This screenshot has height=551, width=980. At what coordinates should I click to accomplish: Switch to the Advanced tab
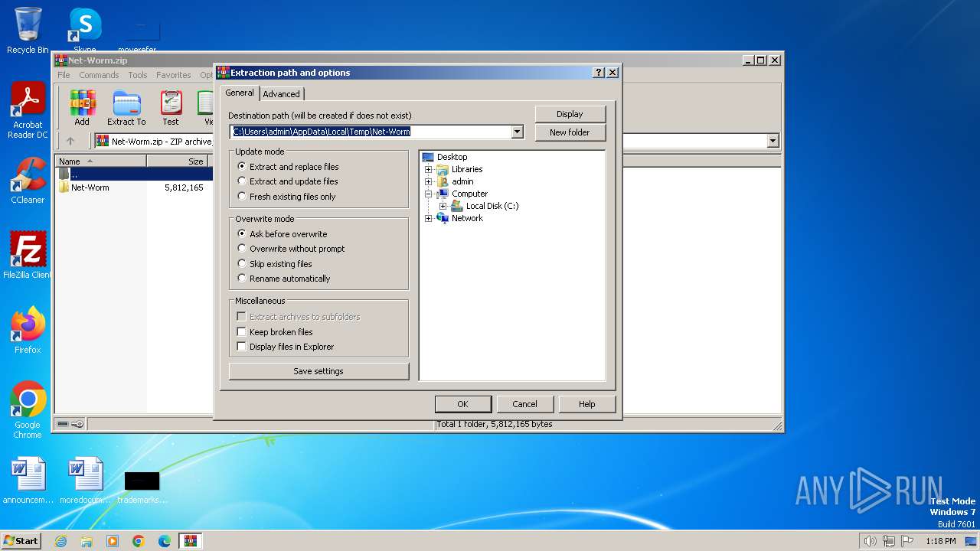point(281,94)
